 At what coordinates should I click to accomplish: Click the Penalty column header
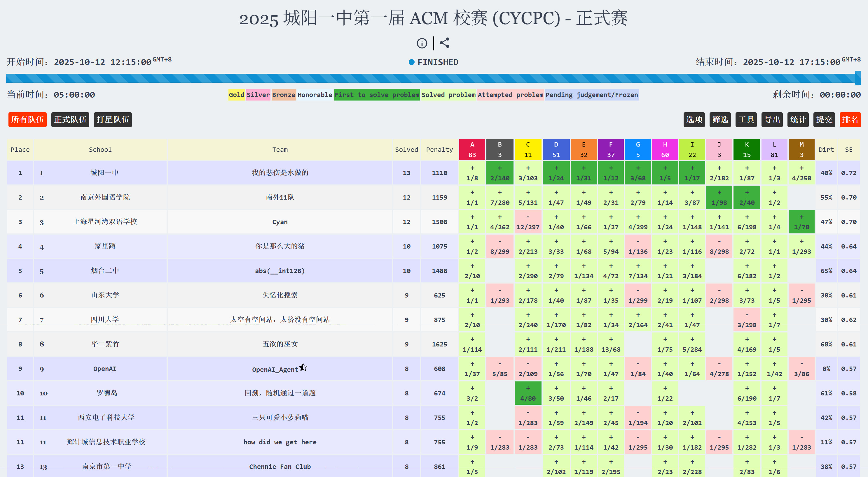[x=439, y=149]
